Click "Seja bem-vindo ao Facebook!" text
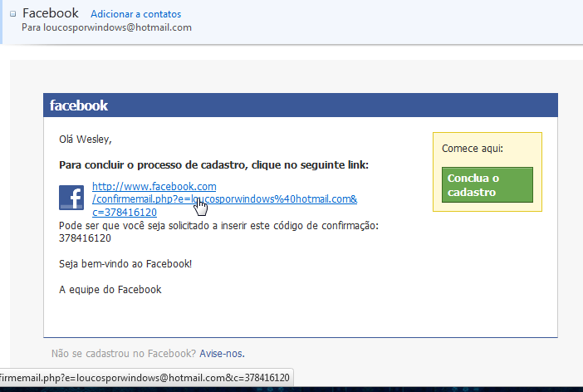The image size is (583, 392). (x=125, y=263)
